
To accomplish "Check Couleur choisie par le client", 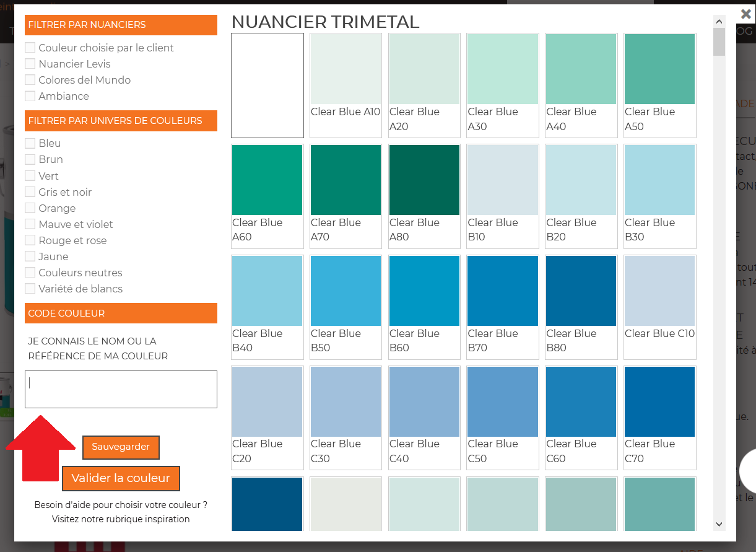I will tap(30, 48).
